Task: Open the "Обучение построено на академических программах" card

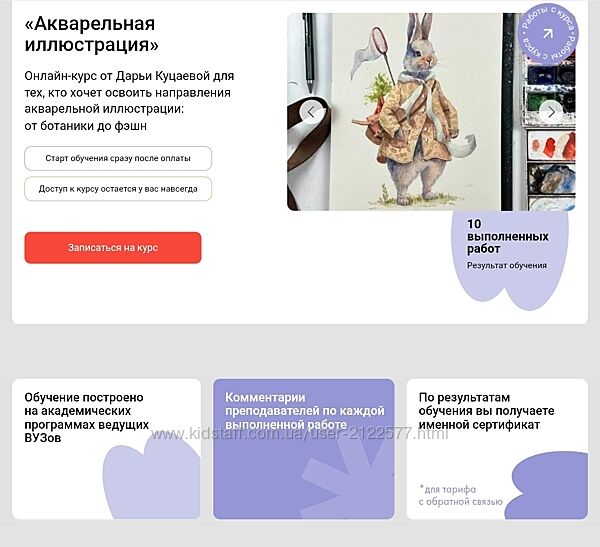Action: click(x=106, y=449)
